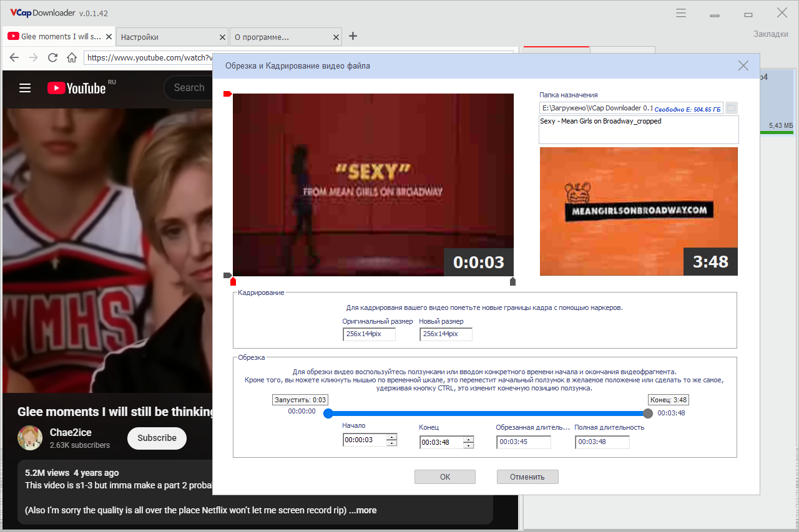This screenshot has width=799, height=532.
Task: Click the trim slider's gray end handle
Action: click(x=648, y=414)
